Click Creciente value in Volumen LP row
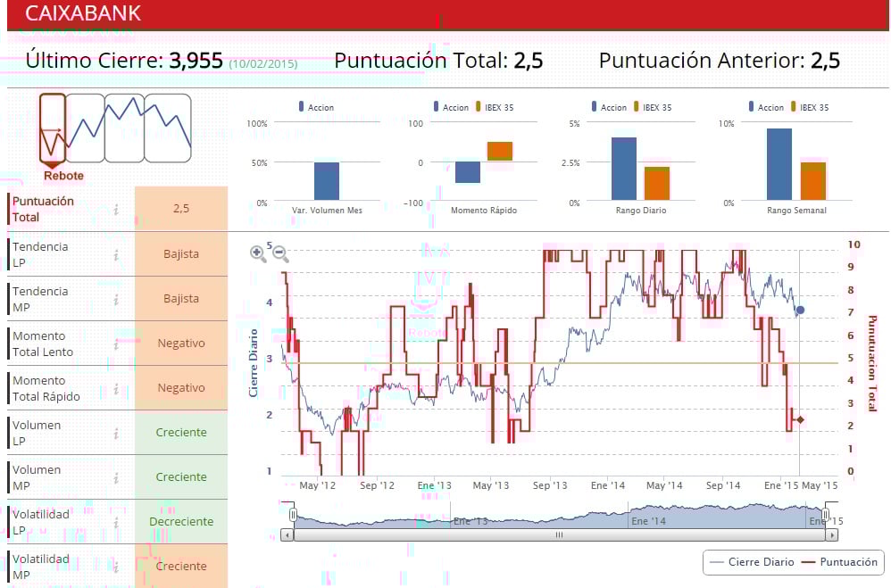891x588 pixels. (181, 433)
